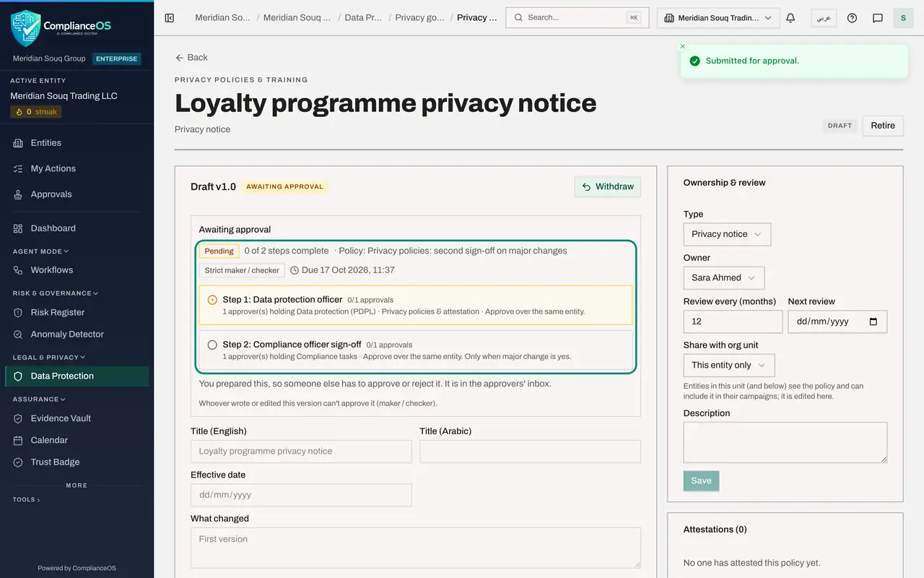The image size is (924, 578).
Task: Open the Meridian Souq Trading entity switcher
Action: (x=718, y=18)
